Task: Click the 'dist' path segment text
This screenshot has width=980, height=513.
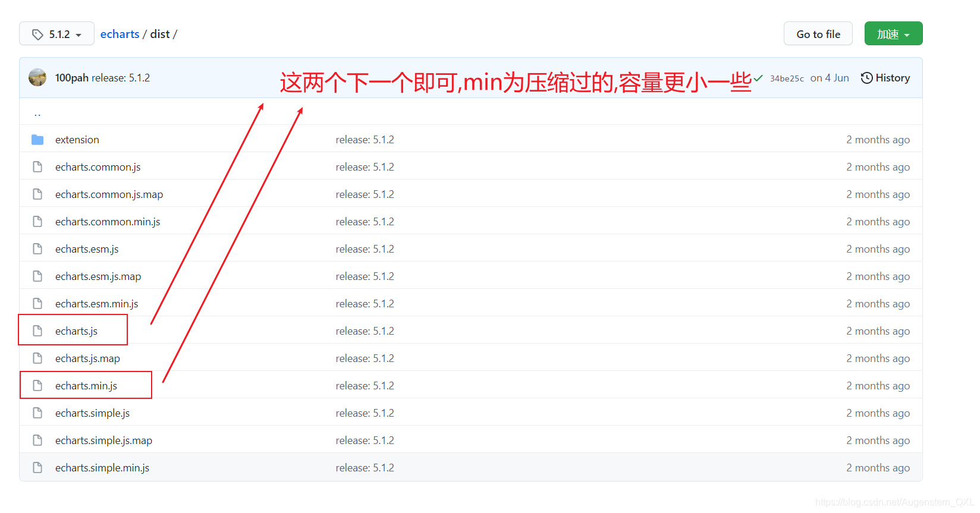Action: tap(160, 34)
